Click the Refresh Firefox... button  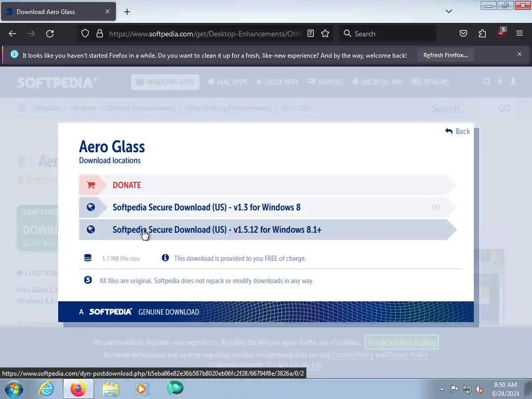tap(445, 55)
